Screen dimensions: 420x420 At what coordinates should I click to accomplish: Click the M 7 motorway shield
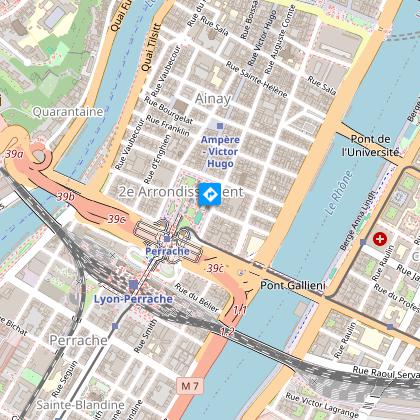coord(190,386)
